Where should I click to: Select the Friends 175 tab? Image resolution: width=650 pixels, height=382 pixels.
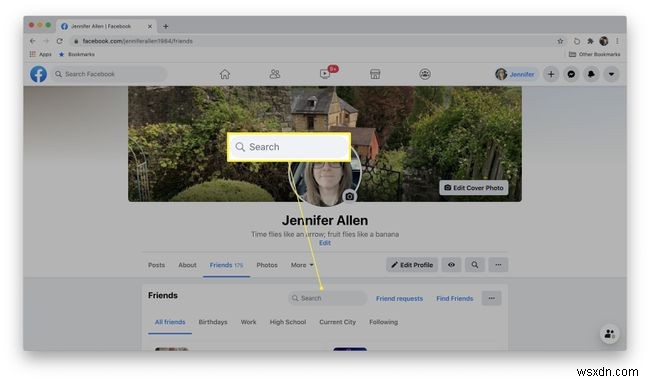pyautogui.click(x=226, y=265)
